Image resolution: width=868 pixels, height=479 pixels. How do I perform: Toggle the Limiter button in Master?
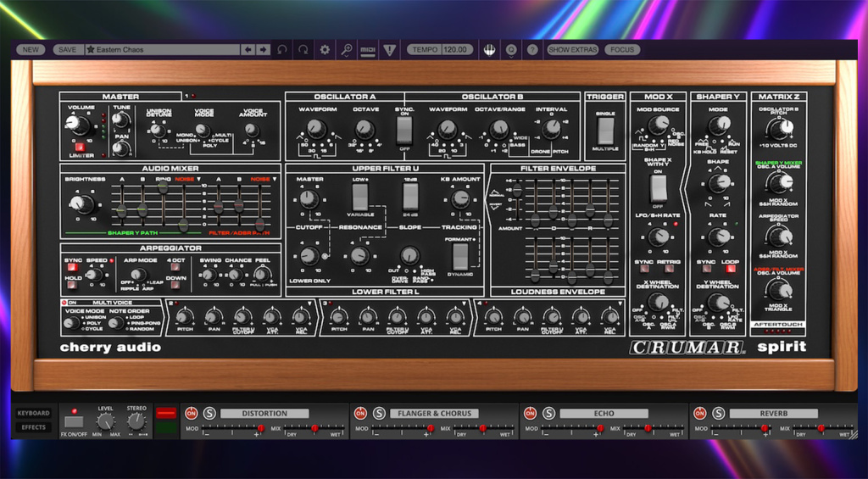pos(80,147)
